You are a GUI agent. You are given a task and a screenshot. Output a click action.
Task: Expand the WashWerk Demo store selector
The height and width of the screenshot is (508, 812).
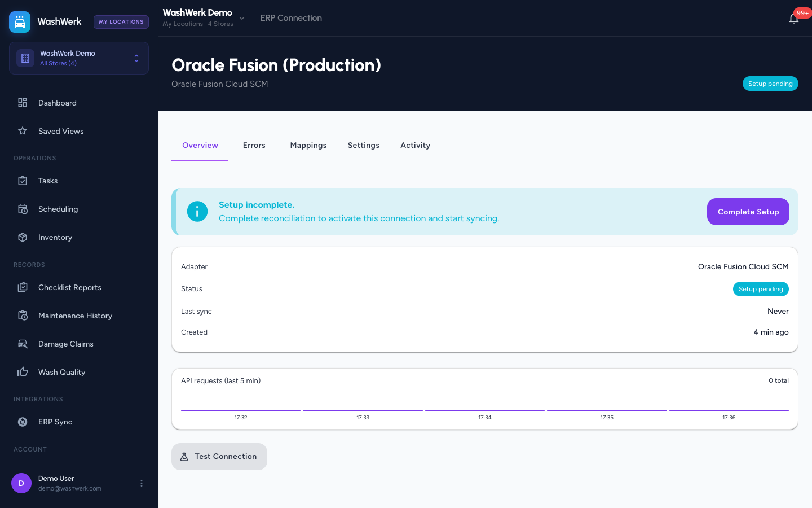click(79, 58)
